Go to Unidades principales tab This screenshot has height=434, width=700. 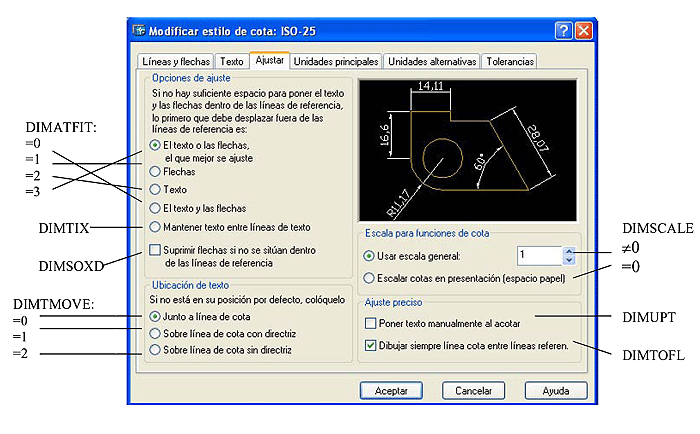pos(336,61)
